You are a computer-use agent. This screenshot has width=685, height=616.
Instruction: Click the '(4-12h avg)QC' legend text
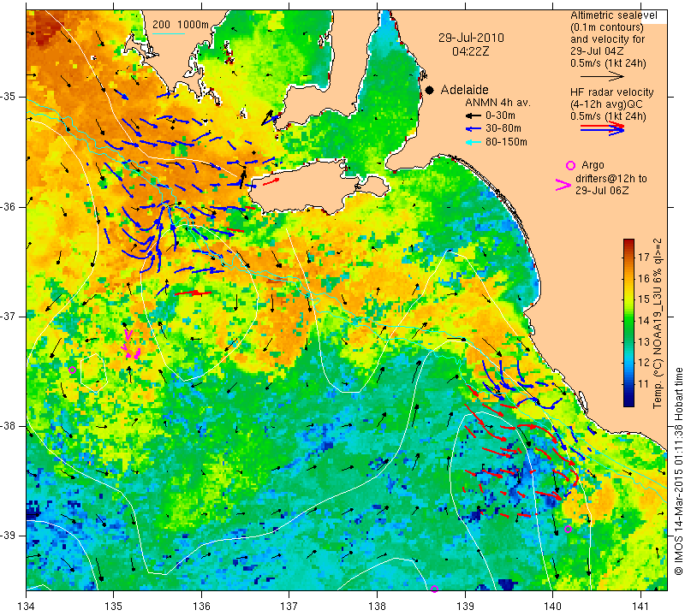click(605, 104)
